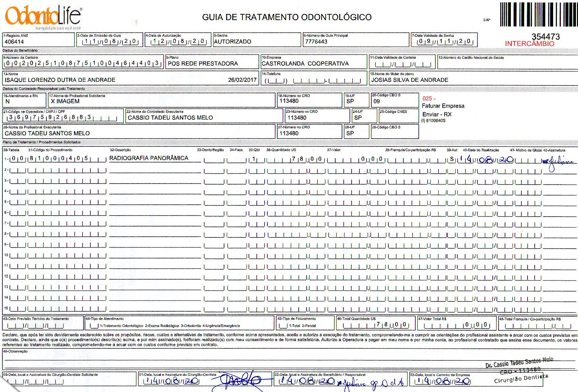Click the OdontoLife logo
The image size is (578, 392).
[x=43, y=17]
